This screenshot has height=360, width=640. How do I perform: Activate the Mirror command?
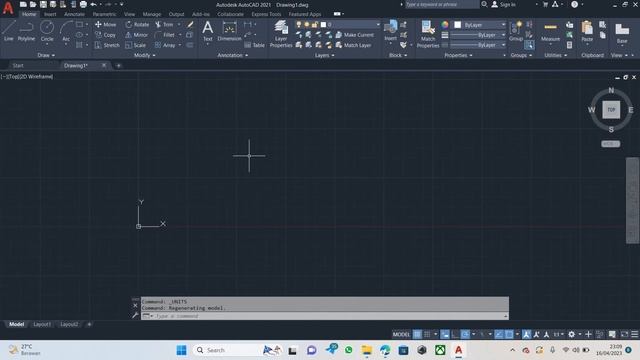pos(136,35)
